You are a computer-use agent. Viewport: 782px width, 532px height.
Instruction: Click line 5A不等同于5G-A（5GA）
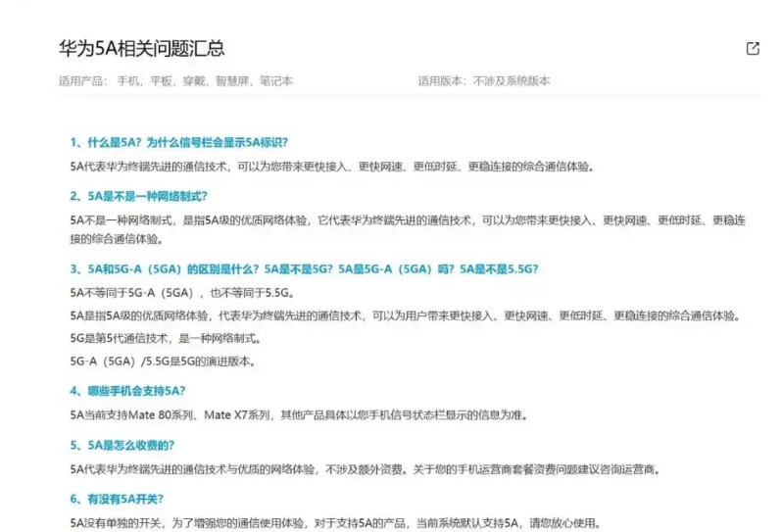[x=182, y=293]
